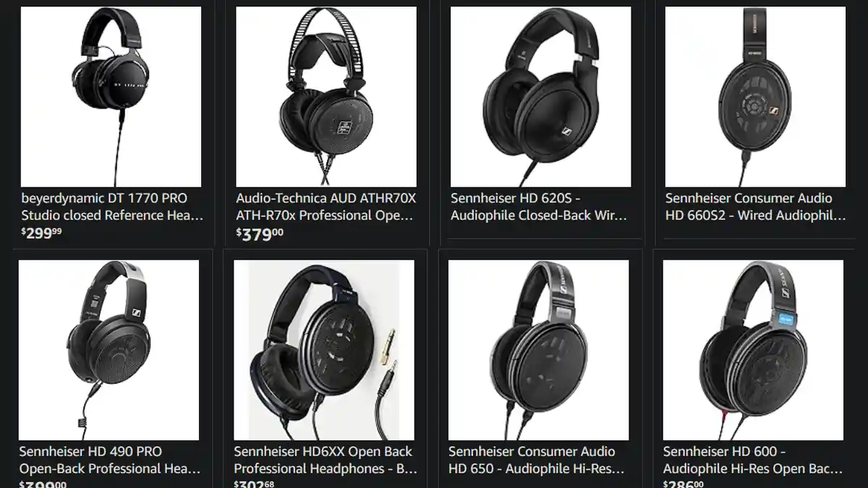This screenshot has height=488, width=868.
Task: Open the Sennheiser HD 620S Audiophile Closed-Back title
Action: 539,207
